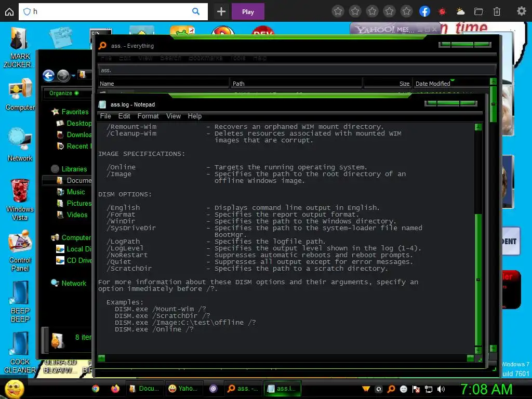
Task: Click the address bar search magnifier
Action: click(196, 11)
